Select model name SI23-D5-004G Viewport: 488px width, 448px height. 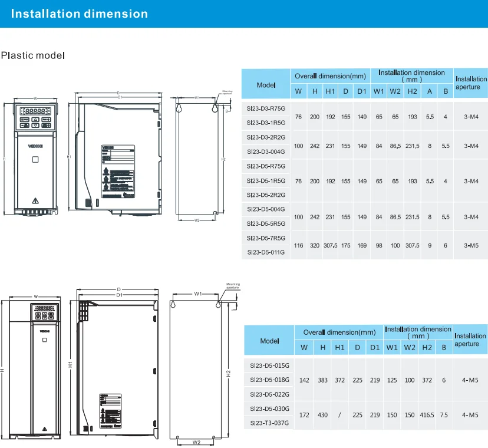click(x=266, y=209)
